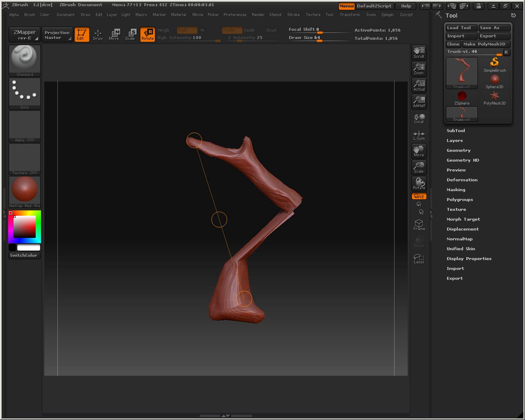Toggle L.Sym local symmetry
Image resolution: width=525 pixels, height=420 pixels.
tap(419, 135)
